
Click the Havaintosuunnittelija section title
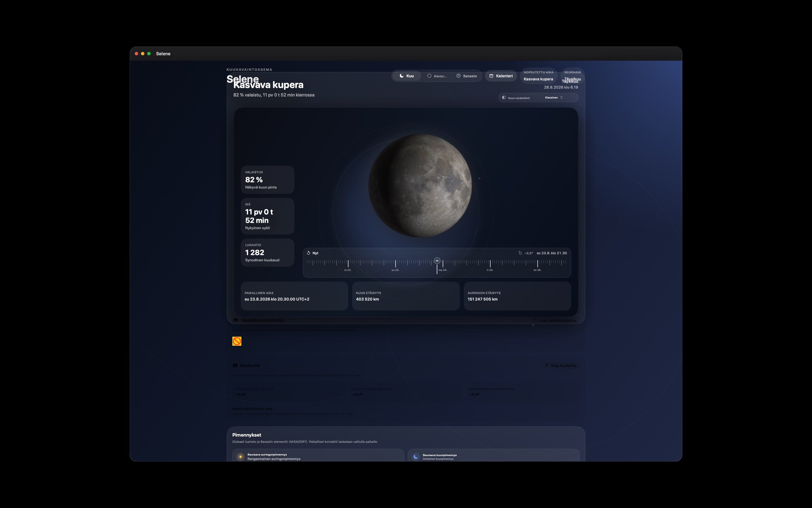[262, 321]
